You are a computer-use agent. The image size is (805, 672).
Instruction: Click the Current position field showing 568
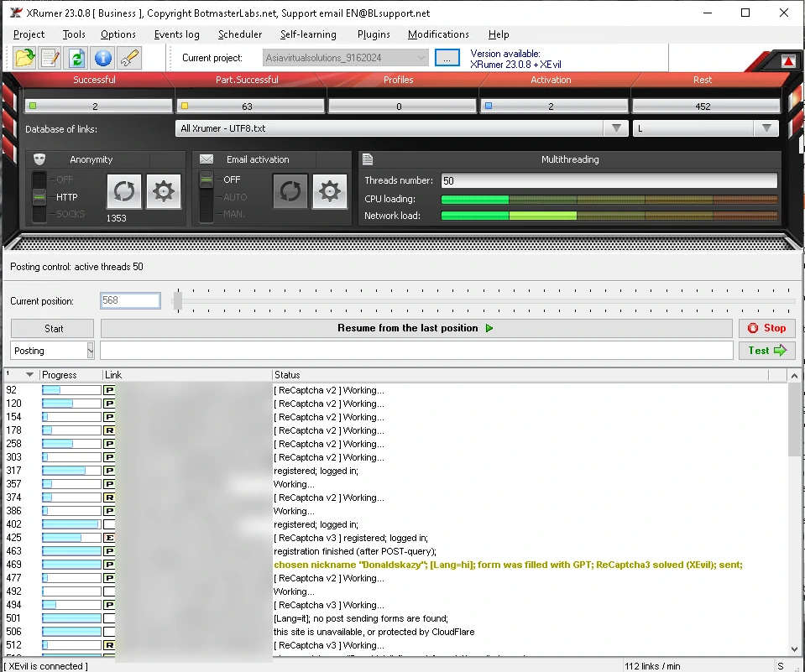point(130,300)
